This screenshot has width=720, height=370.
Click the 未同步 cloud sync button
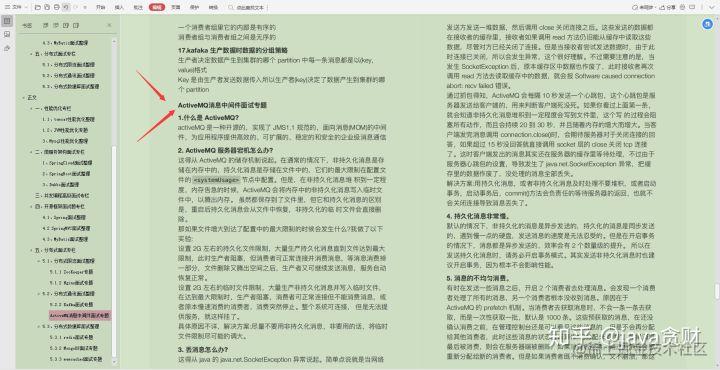coord(645,7)
